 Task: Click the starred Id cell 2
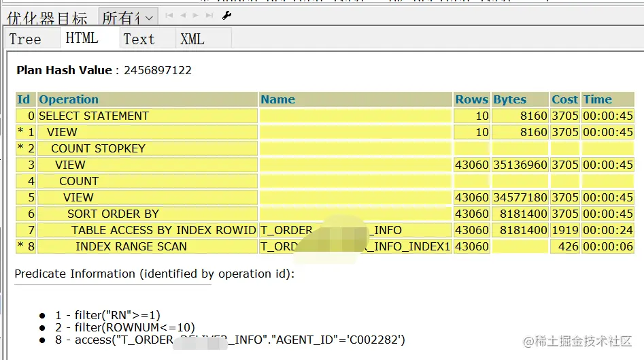coord(26,148)
